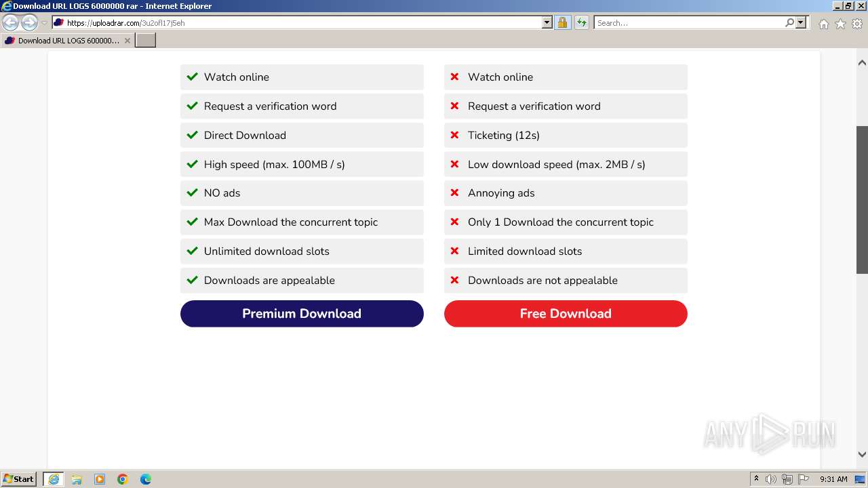Click the Premium Download button
The height and width of the screenshot is (488, 868).
(x=302, y=314)
